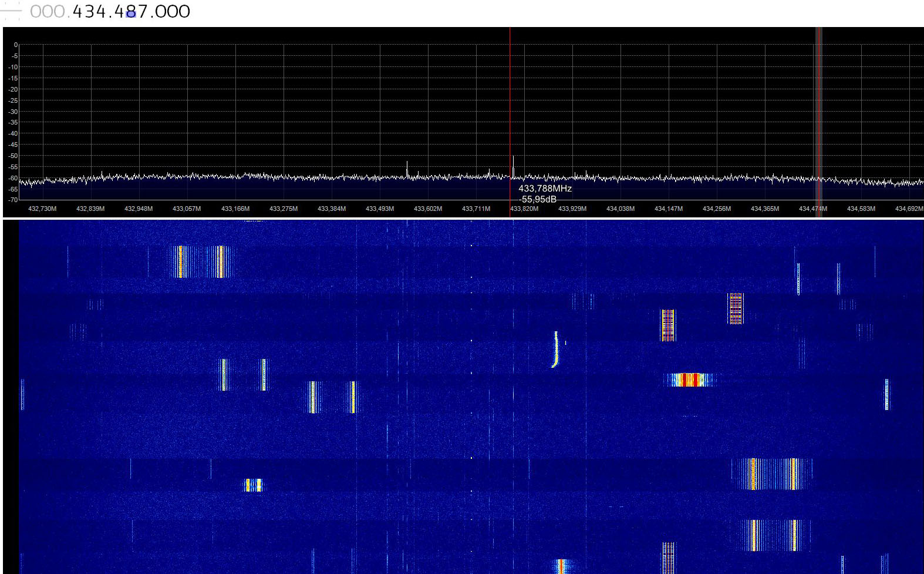Click the 0 dB label on the scale
This screenshot has height=574, width=924.
coord(16,45)
